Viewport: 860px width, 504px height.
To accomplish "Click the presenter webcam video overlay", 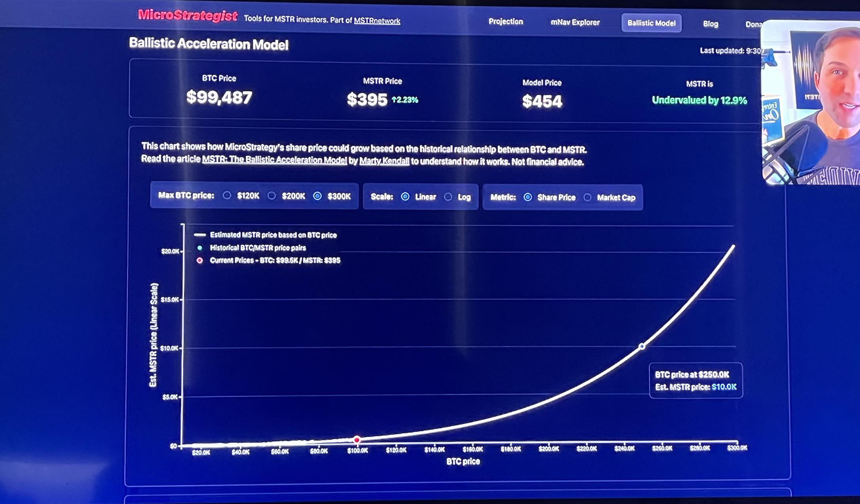I will pos(811,103).
